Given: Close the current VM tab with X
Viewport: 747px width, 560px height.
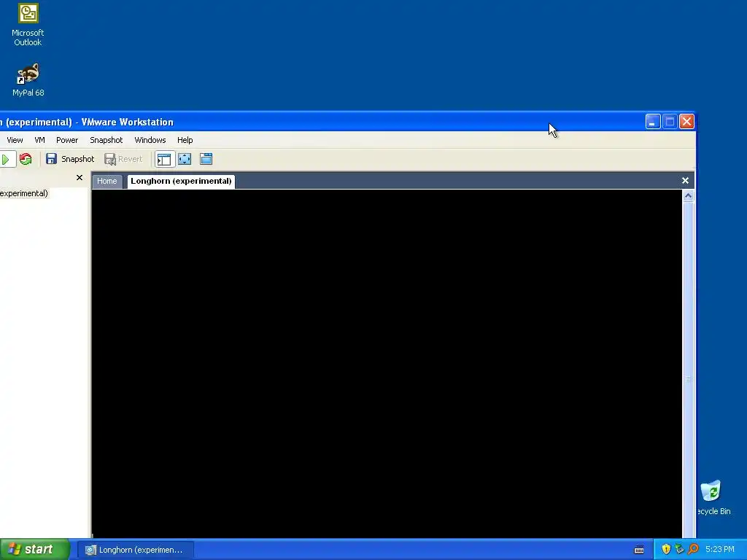Looking at the screenshot, I should 685,181.
